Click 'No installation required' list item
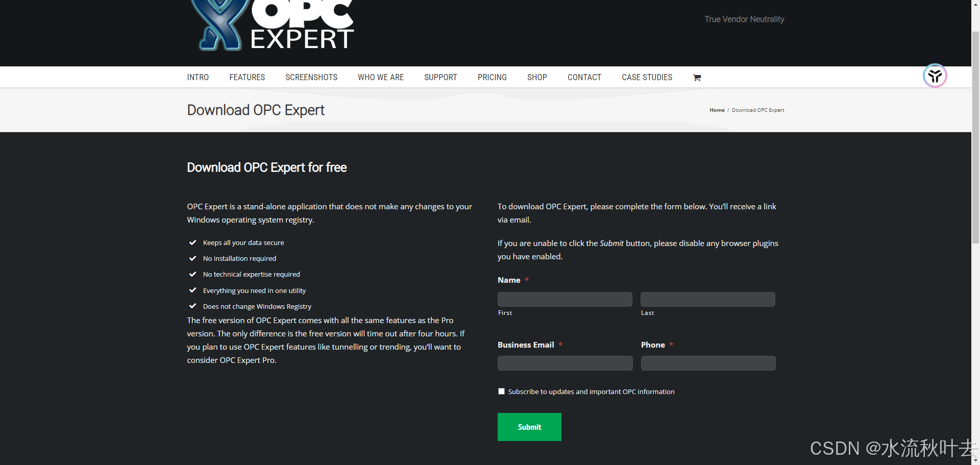 pyautogui.click(x=239, y=258)
